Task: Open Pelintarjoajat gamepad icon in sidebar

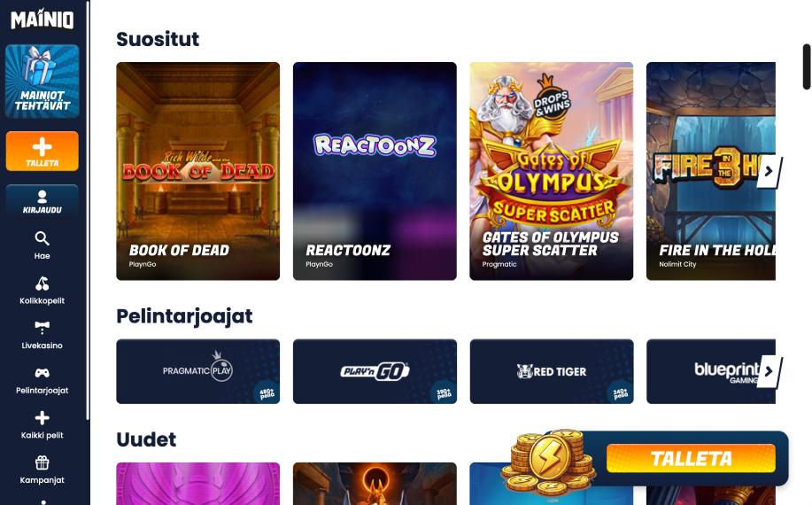Action: [42, 373]
